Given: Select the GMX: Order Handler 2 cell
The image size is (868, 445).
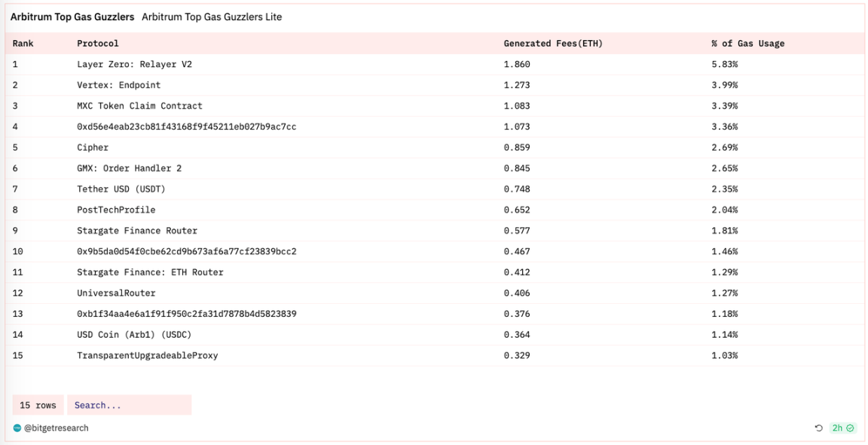Looking at the screenshot, I should tap(129, 168).
